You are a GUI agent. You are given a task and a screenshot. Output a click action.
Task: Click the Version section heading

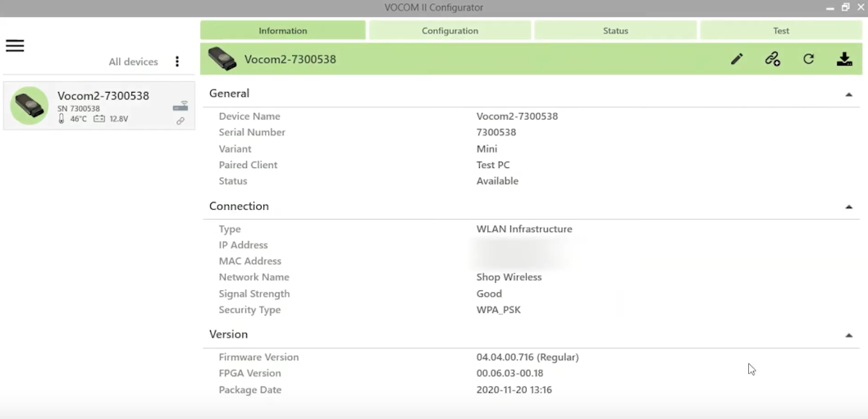(x=229, y=335)
